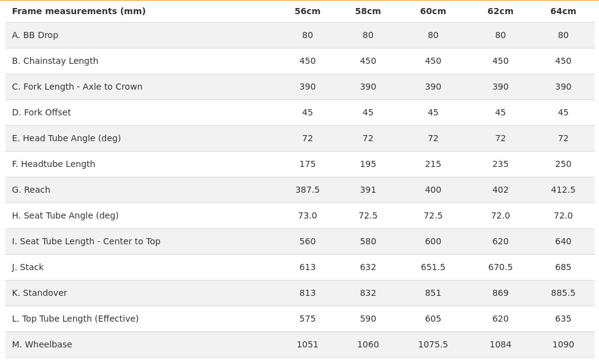
Task: Select the Head Tube Angle (deg) label
Action: (x=66, y=138)
